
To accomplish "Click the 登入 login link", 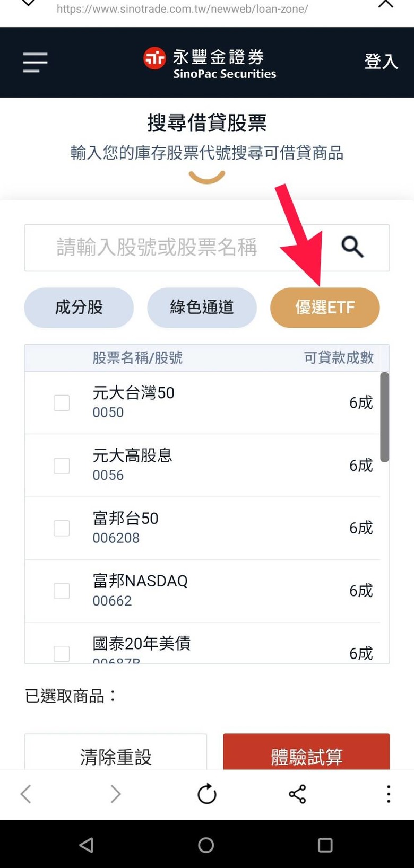I will [x=381, y=62].
